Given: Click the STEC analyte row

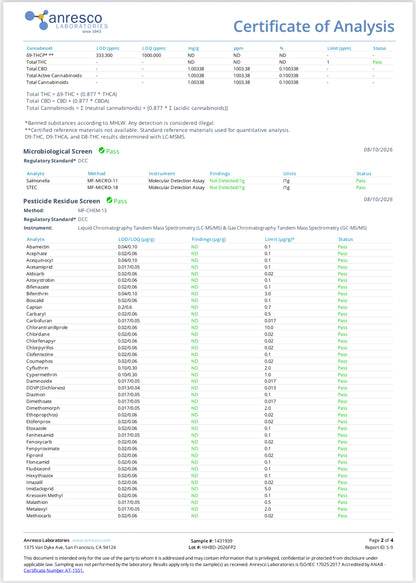Looking at the screenshot, I should tap(208, 187).
